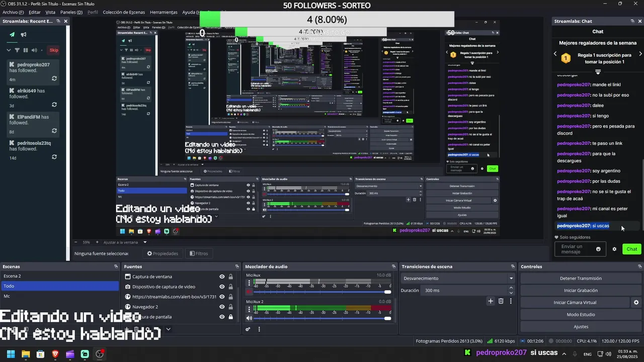This screenshot has height=362, width=644.
Task: Replay ElPandiFM follow alert
Action: (54, 131)
